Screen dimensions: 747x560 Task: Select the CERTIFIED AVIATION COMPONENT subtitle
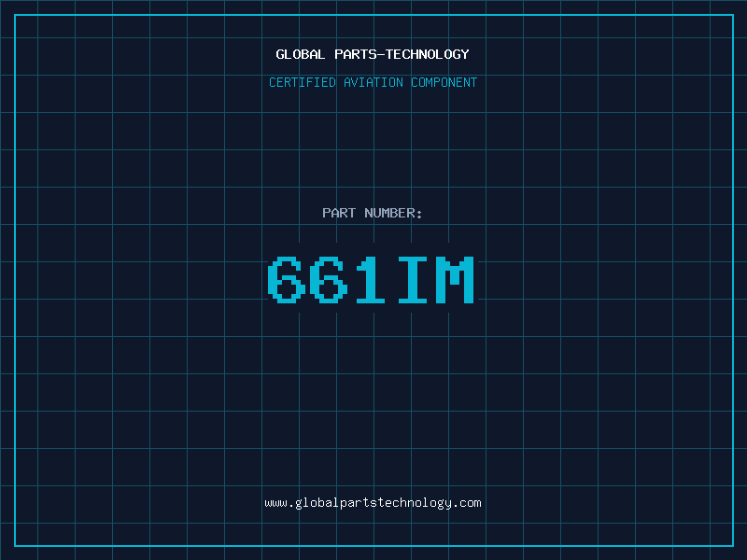pyautogui.click(x=373, y=82)
